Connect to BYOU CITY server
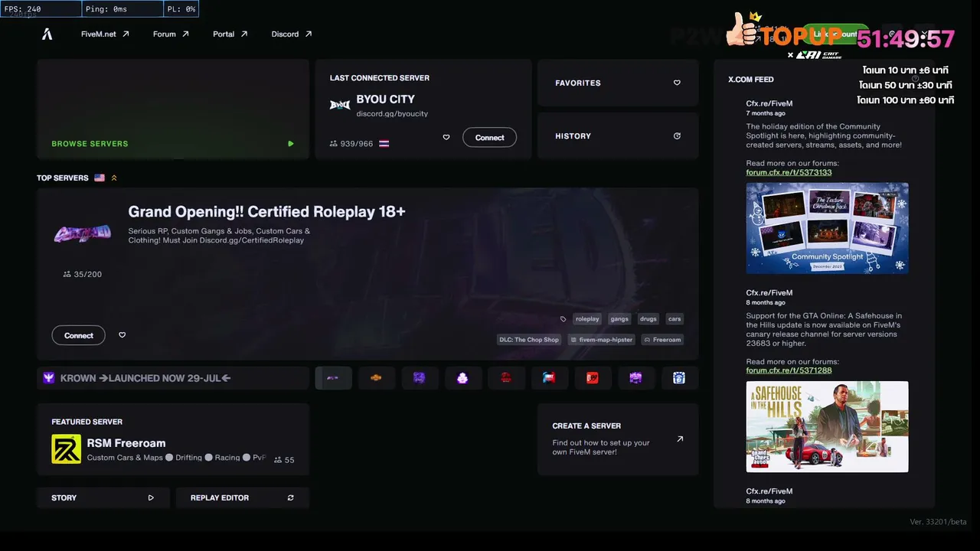The height and width of the screenshot is (551, 980). click(489, 138)
